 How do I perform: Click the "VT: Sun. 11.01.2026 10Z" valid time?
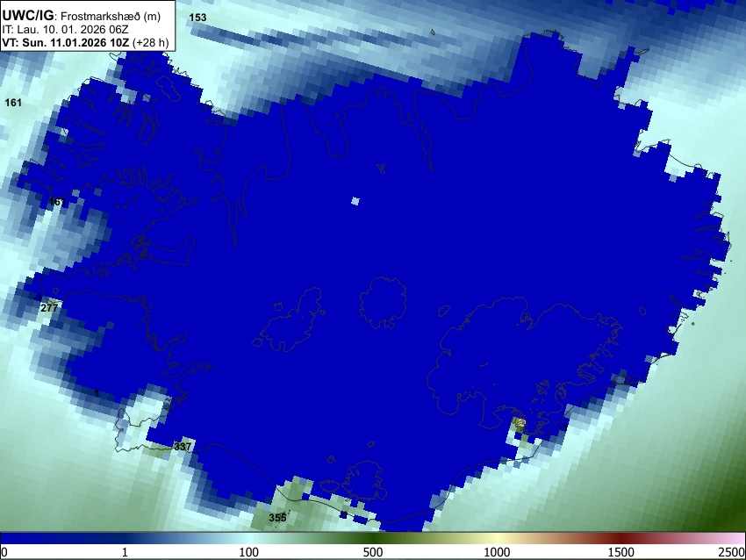(65, 42)
